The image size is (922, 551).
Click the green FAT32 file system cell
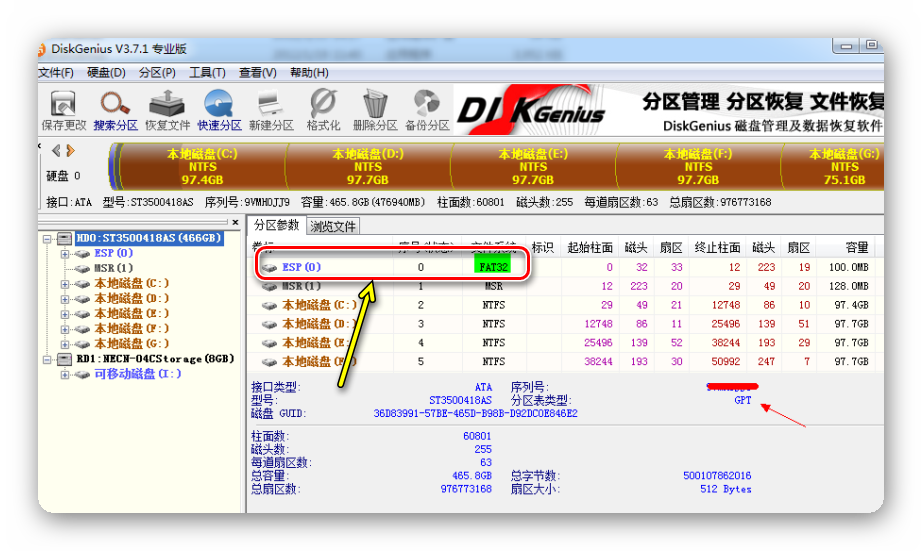tap(493, 265)
